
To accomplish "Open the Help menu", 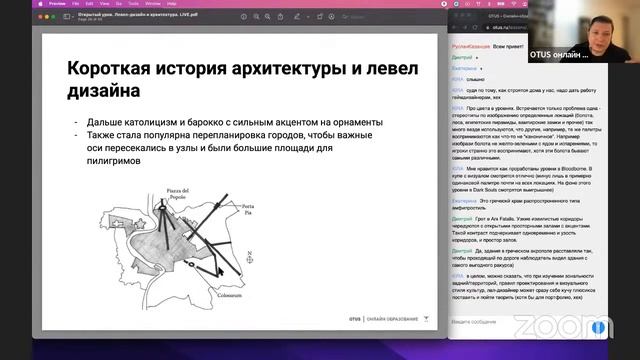I will pyautogui.click(x=172, y=4).
